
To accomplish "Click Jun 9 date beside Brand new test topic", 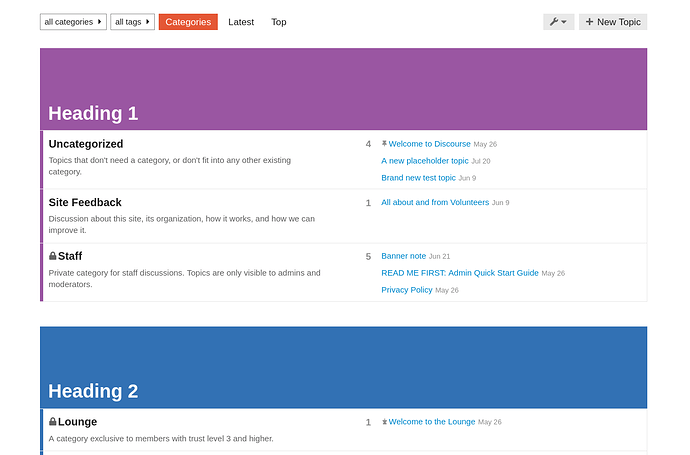I will click(x=467, y=178).
